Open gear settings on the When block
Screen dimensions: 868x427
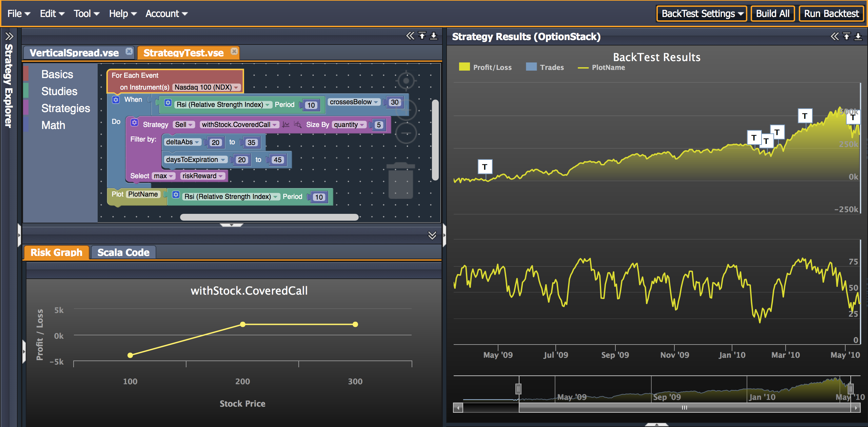click(116, 100)
